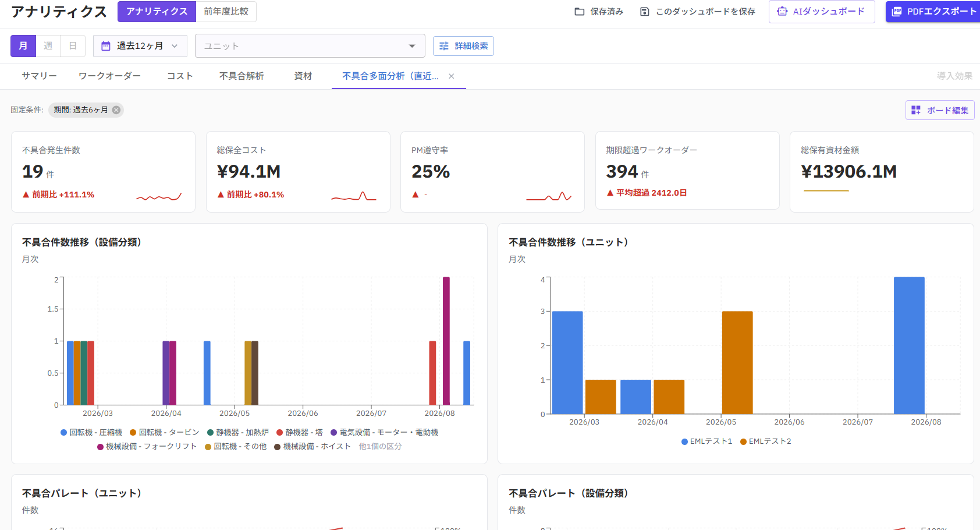
Task: Switch to アナリティクス view mode
Action: 157,12
